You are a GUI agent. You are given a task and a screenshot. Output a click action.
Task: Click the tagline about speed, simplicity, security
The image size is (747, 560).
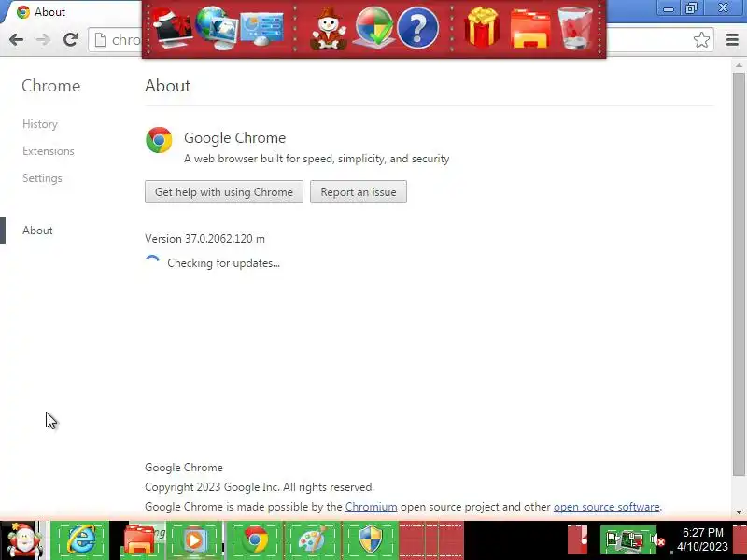(317, 159)
